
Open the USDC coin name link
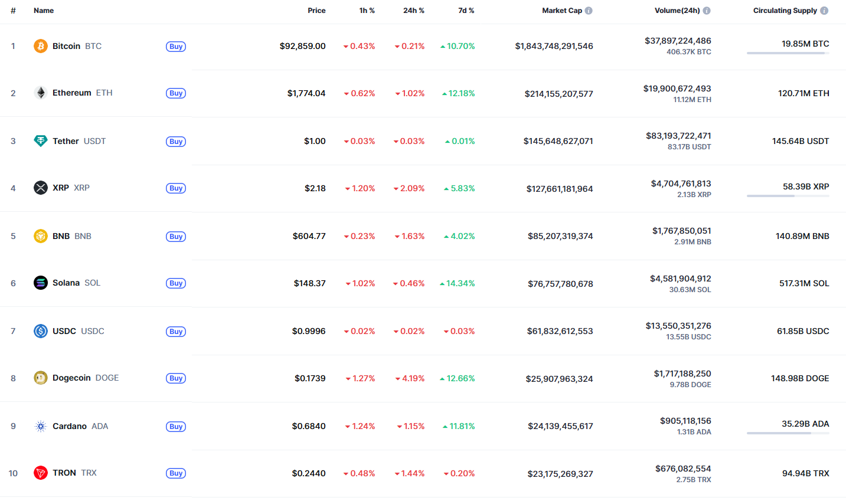point(78,331)
